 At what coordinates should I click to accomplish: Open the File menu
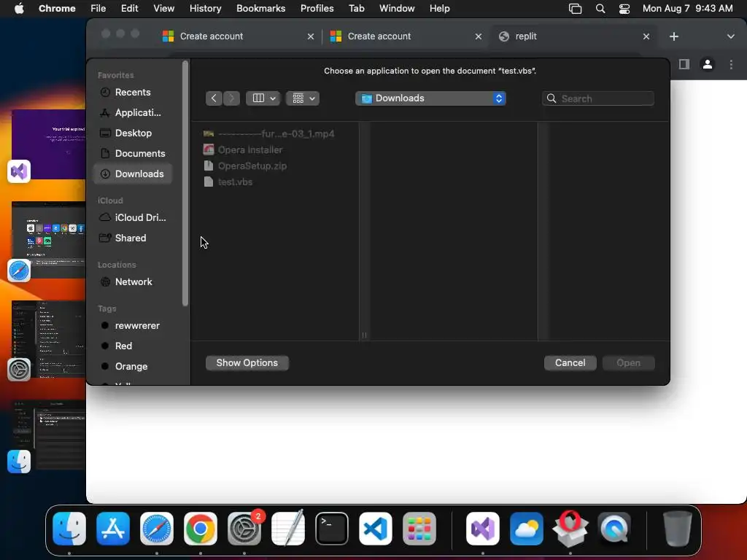click(98, 9)
